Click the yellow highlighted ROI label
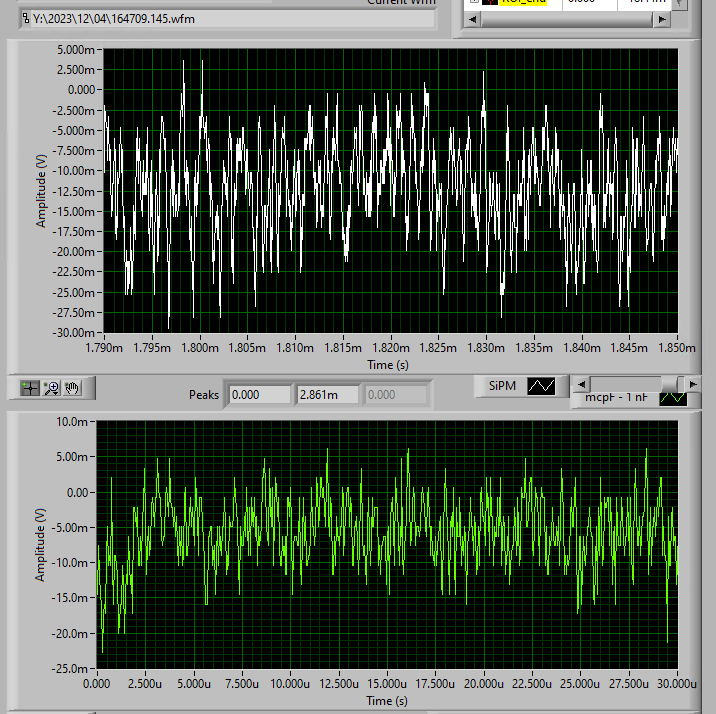Viewport: 716px width, 714px height. pos(523,3)
